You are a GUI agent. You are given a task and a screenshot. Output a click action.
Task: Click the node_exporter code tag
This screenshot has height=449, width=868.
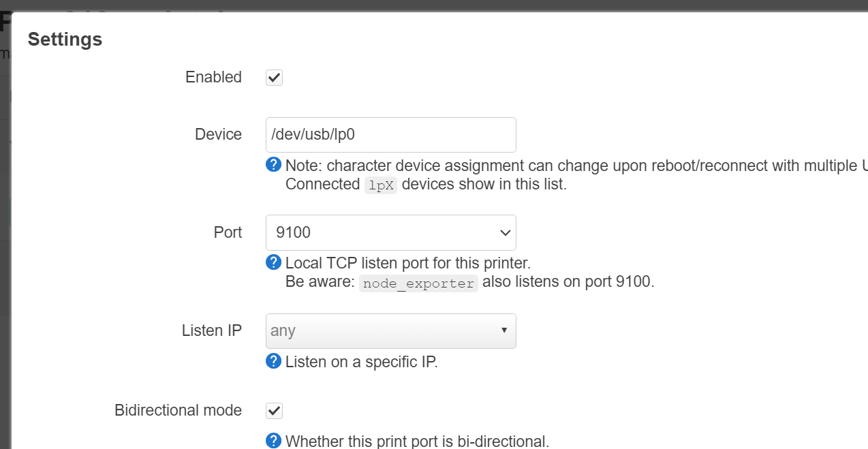click(418, 283)
